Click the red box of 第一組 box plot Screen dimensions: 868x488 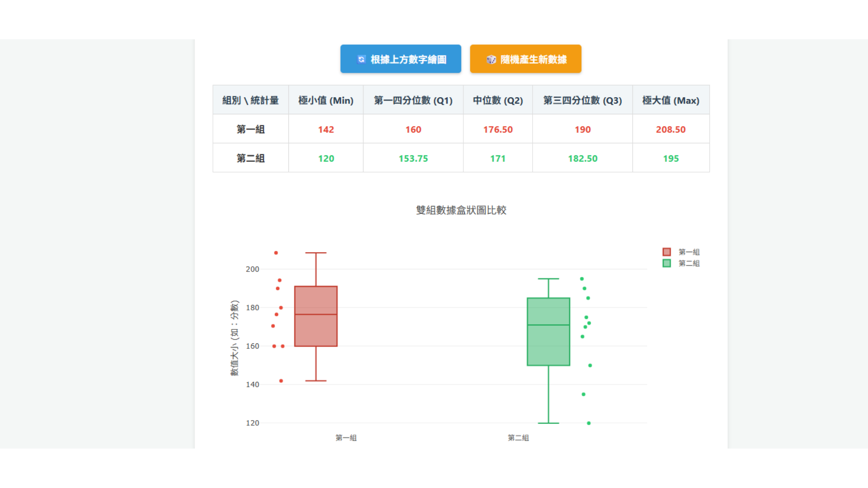click(x=316, y=316)
